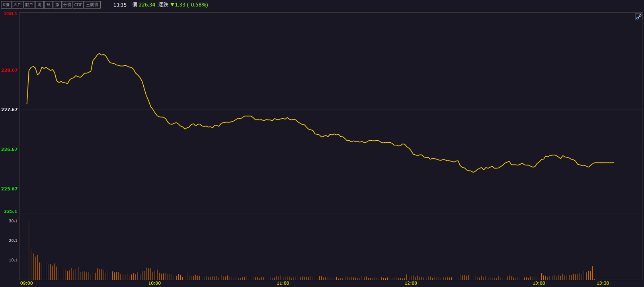Click the tallest opening volume bar
Screen dimensions: 644x287
(29, 250)
